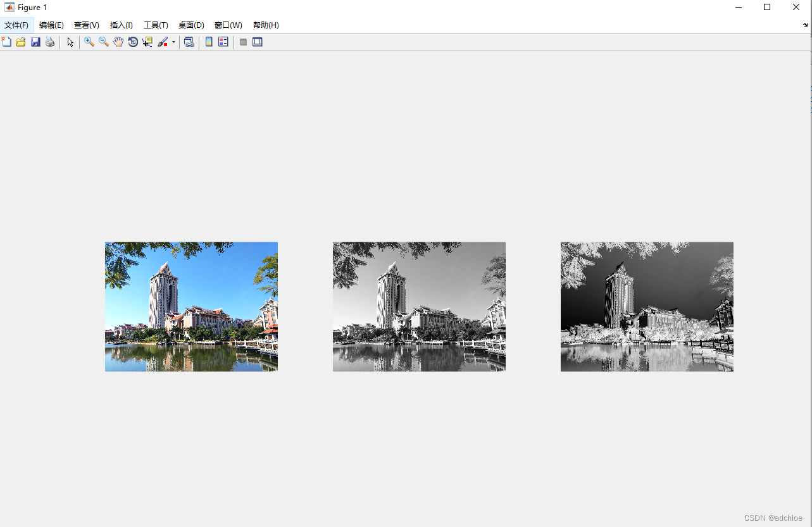The height and width of the screenshot is (527, 812).
Task: Activate the Zoom Out magnifier tool
Action: click(104, 42)
